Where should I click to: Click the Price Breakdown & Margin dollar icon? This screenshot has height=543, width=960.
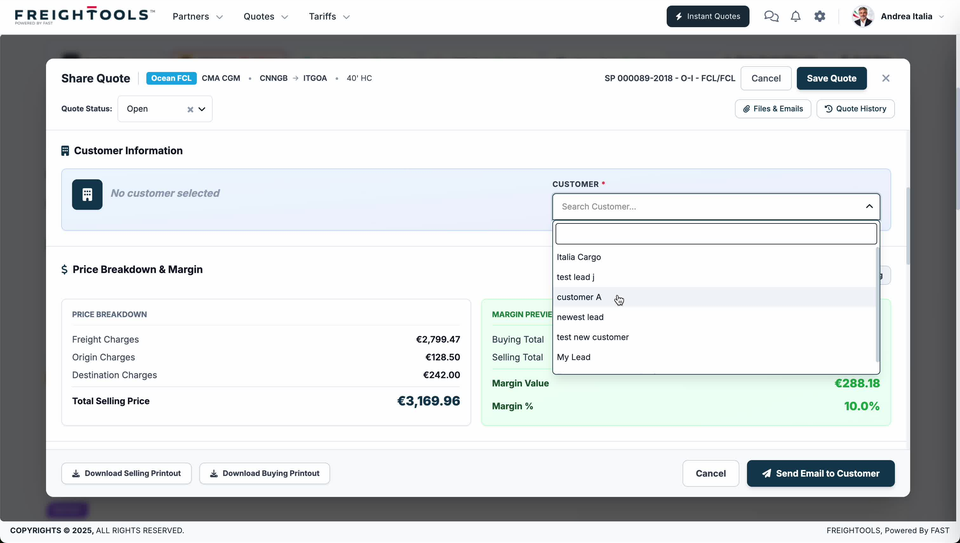click(x=64, y=269)
